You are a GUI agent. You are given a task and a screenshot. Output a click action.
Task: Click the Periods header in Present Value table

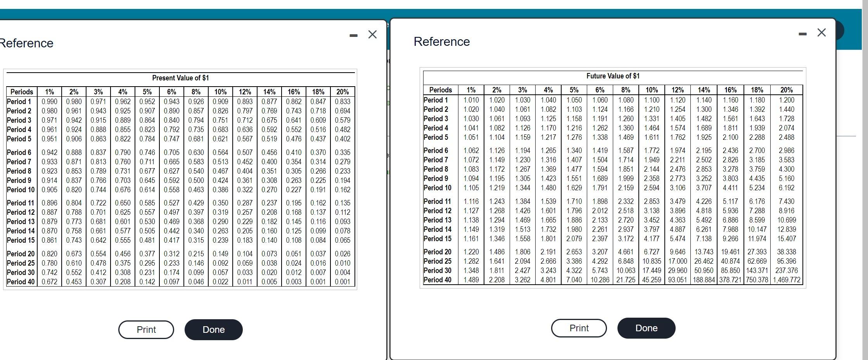[22, 92]
